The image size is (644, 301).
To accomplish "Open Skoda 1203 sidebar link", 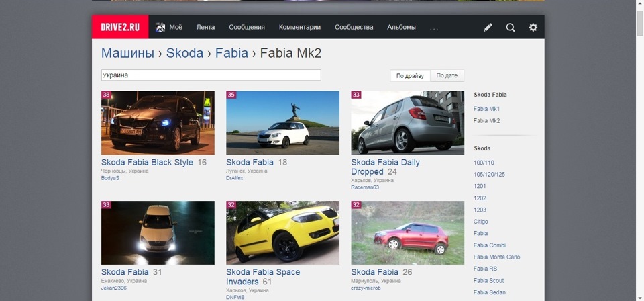I will point(480,210).
